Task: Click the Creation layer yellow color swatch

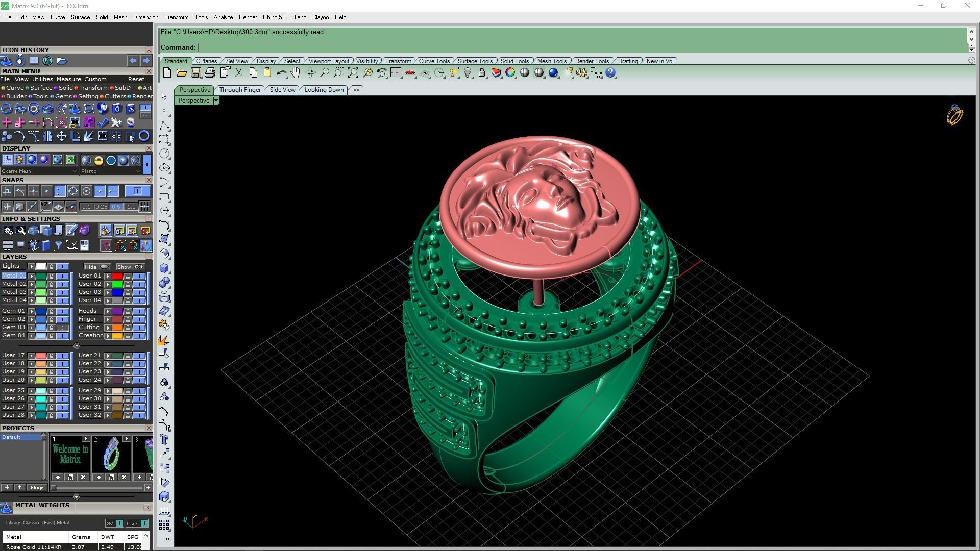Action: point(117,336)
